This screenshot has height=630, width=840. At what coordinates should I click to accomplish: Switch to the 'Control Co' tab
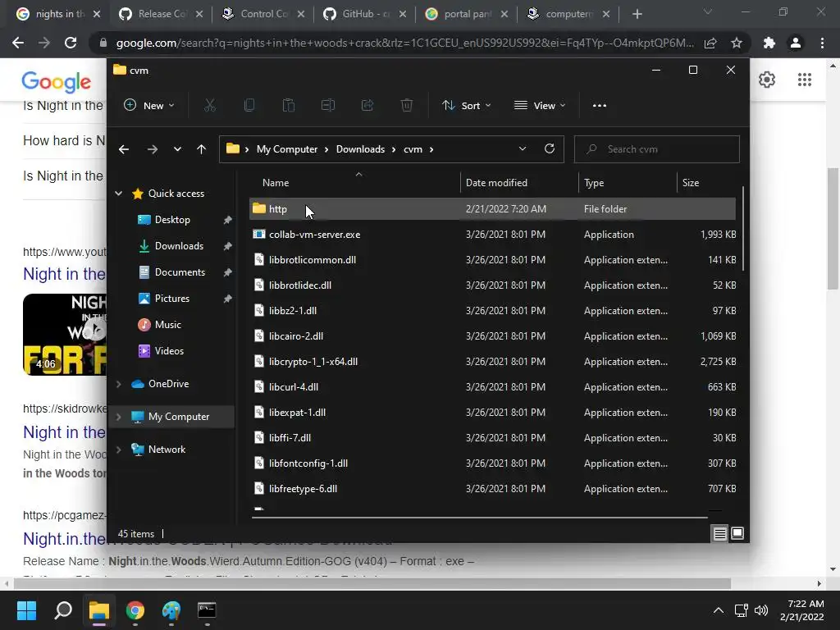(x=263, y=14)
